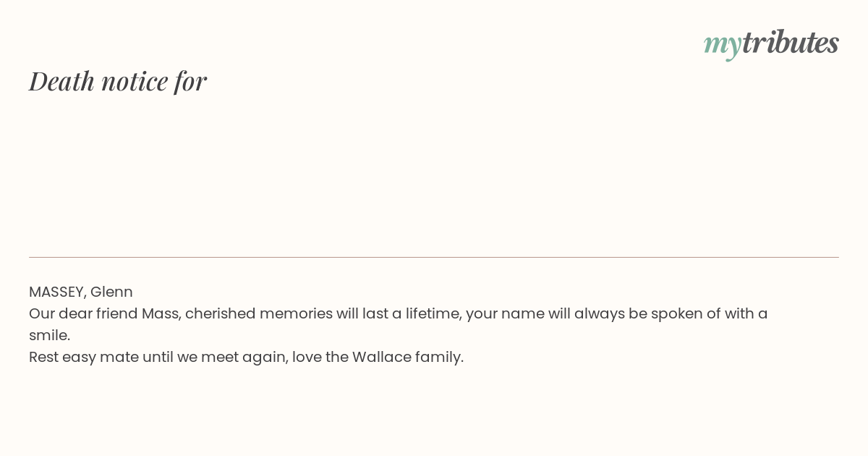Click the word "Death" in the heading
This screenshot has height=456, width=868.
[62, 80]
